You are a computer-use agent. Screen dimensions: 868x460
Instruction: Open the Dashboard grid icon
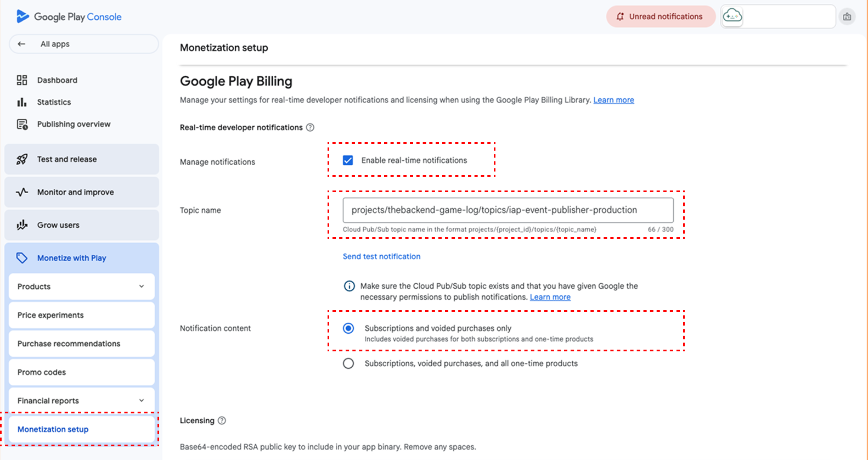click(x=22, y=80)
